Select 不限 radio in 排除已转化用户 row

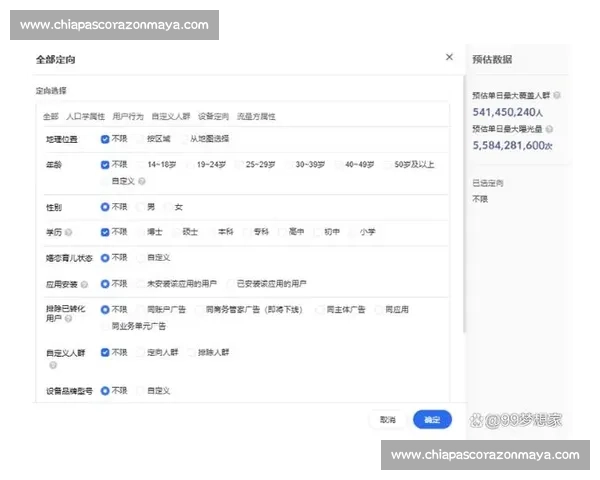tap(105, 310)
